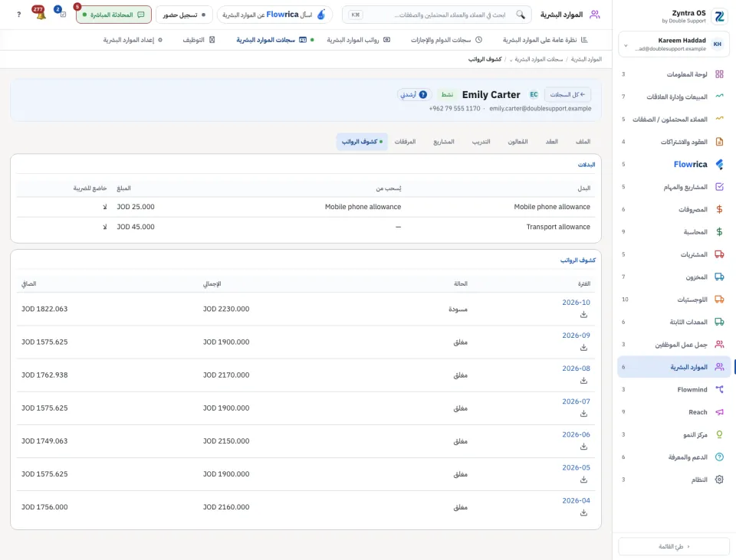Image resolution: width=736 pixels, height=560 pixels.
Task: Expand سجلات الموارد البشرية breadcrumb dropdown
Action: click(x=537, y=60)
